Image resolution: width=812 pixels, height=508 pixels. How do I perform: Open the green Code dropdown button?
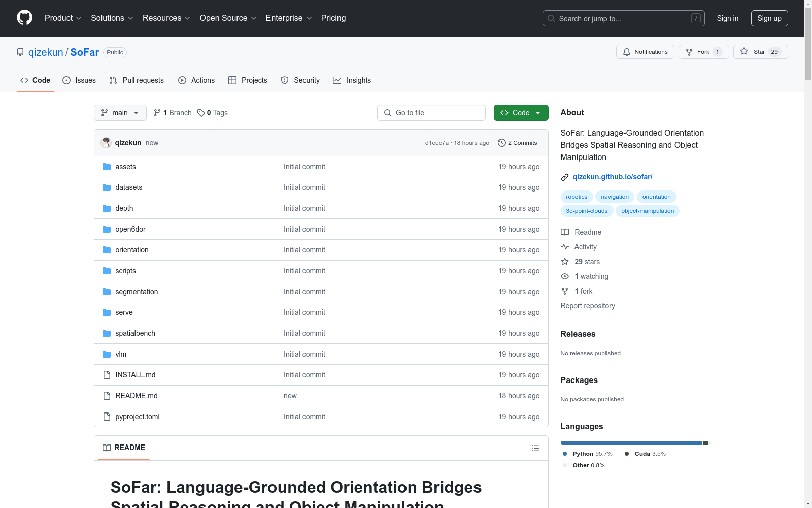point(521,113)
